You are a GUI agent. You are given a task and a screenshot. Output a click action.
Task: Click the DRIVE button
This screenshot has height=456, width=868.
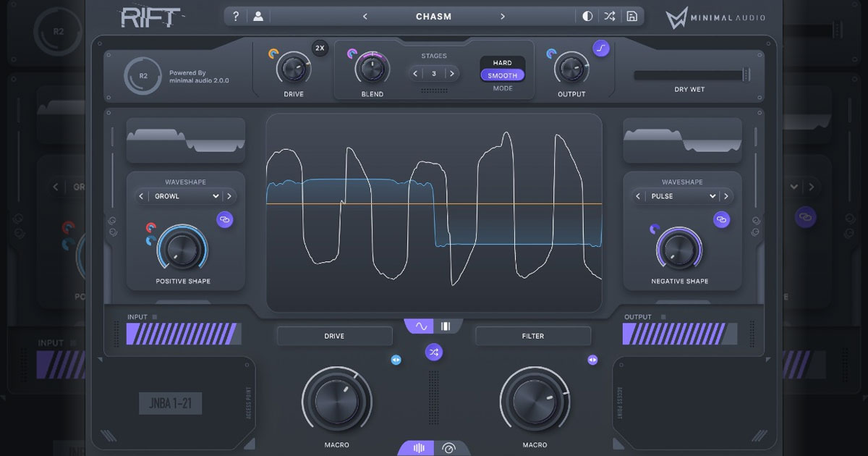pos(334,336)
